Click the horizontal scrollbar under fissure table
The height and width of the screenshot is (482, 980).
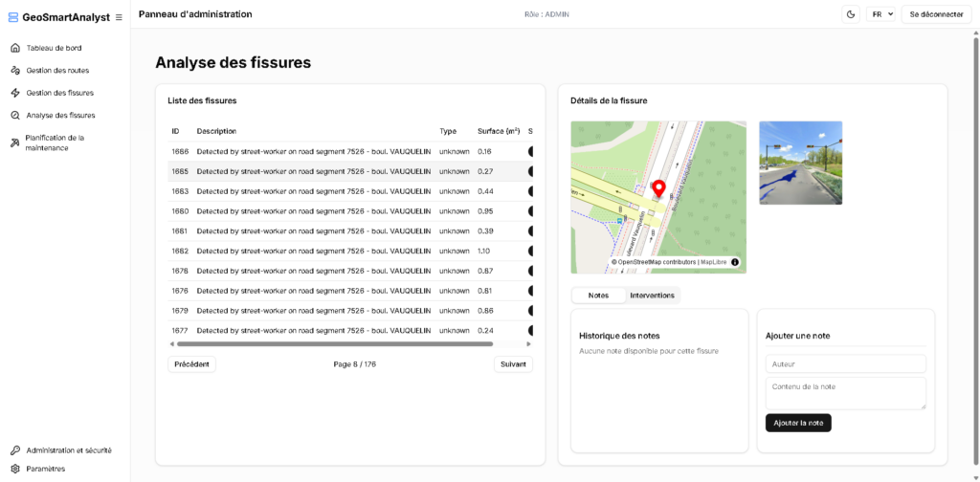pyautogui.click(x=335, y=344)
